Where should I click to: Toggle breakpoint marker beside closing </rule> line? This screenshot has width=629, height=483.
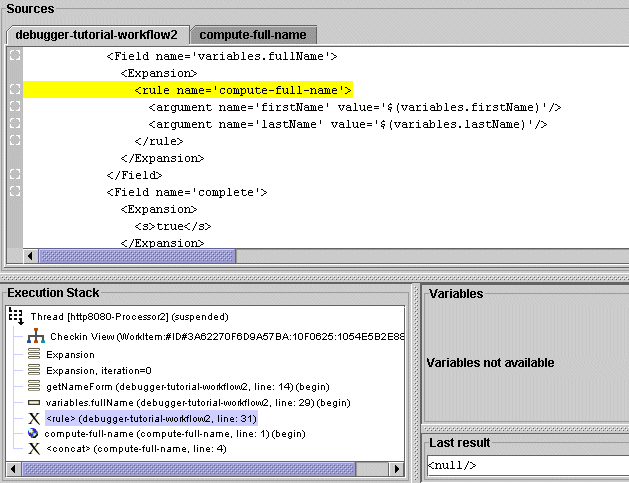point(15,140)
